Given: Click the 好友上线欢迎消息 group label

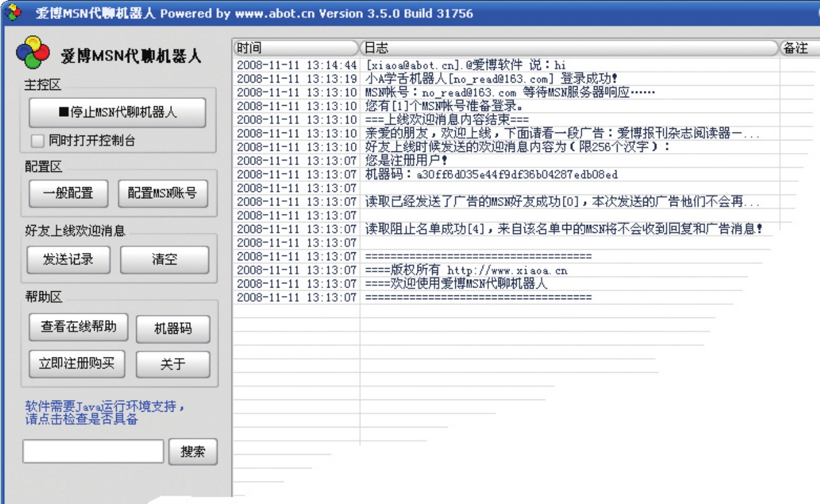Looking at the screenshot, I should click(75, 230).
